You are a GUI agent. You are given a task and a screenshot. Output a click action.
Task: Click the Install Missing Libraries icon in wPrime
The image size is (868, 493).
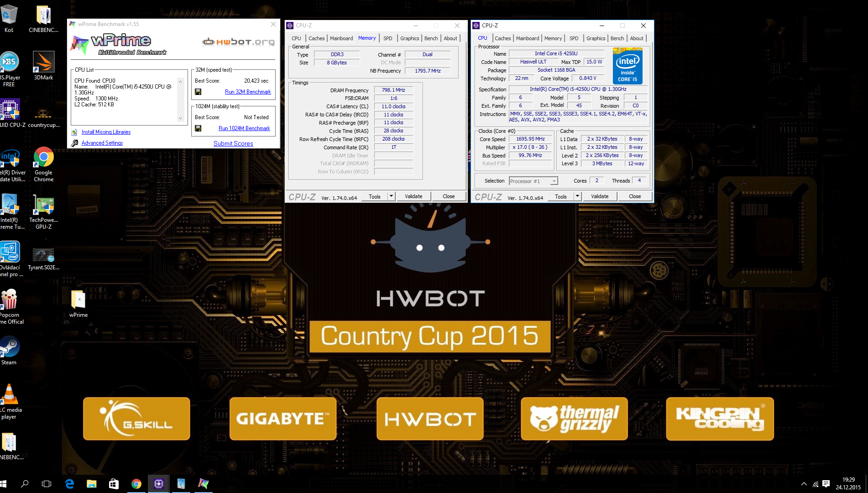click(x=74, y=132)
